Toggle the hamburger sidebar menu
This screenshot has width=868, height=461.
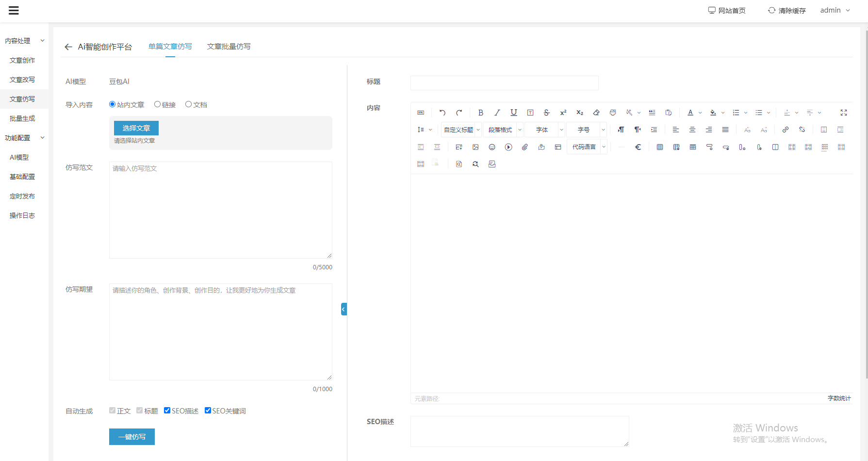point(14,10)
